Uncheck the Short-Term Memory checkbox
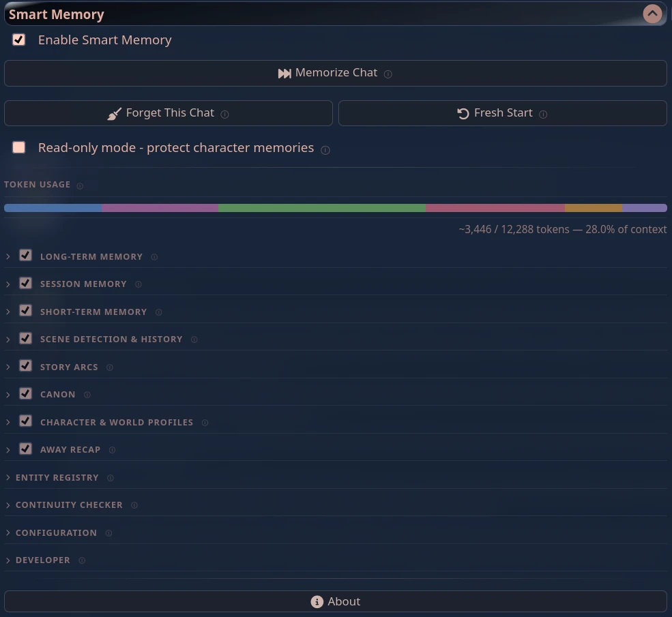The height and width of the screenshot is (617, 672). pyautogui.click(x=25, y=310)
